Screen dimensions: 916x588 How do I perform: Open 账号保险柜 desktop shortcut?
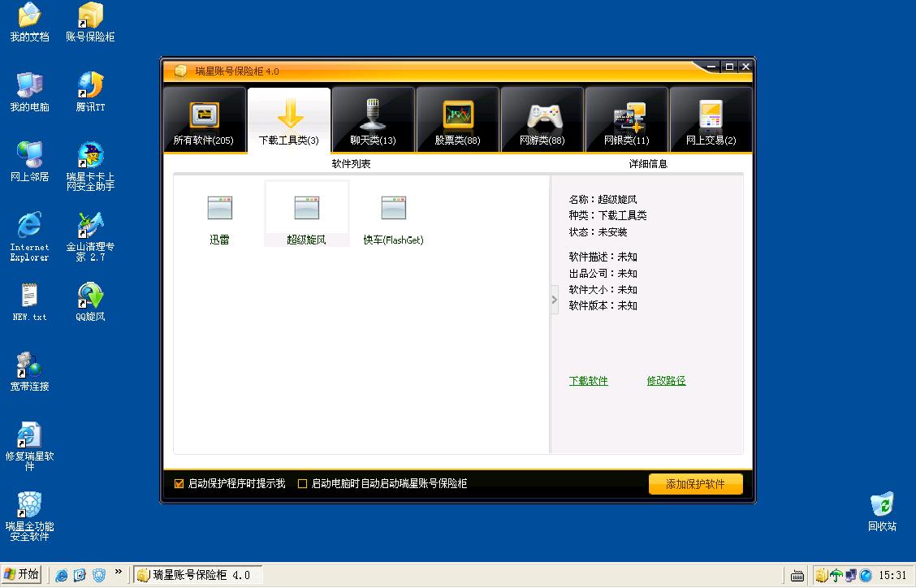(90, 23)
